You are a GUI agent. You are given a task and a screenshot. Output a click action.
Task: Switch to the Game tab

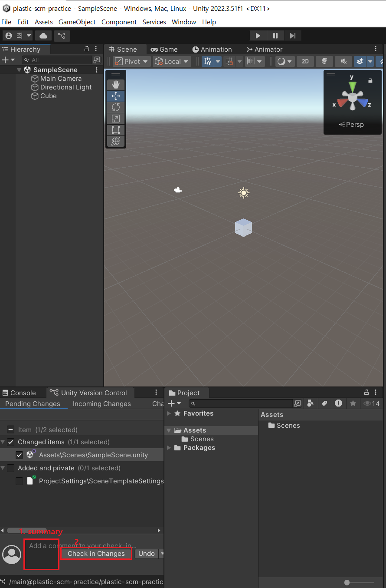tap(164, 49)
